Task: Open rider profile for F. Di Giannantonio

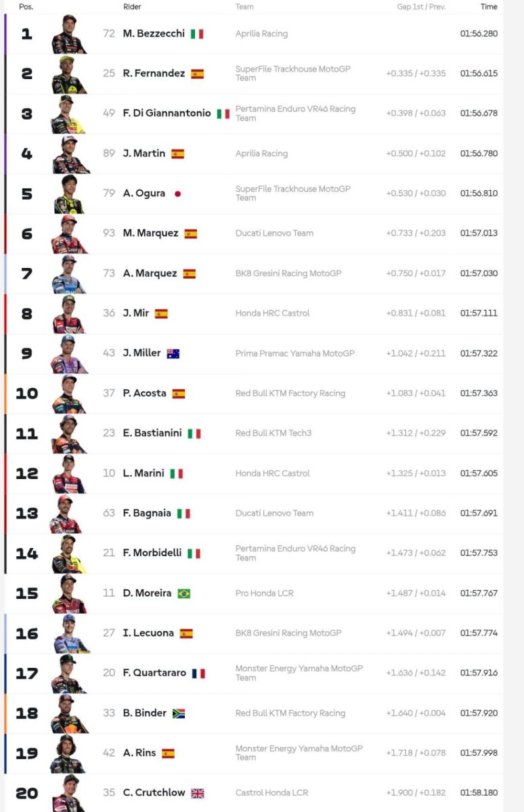Action: [167, 113]
